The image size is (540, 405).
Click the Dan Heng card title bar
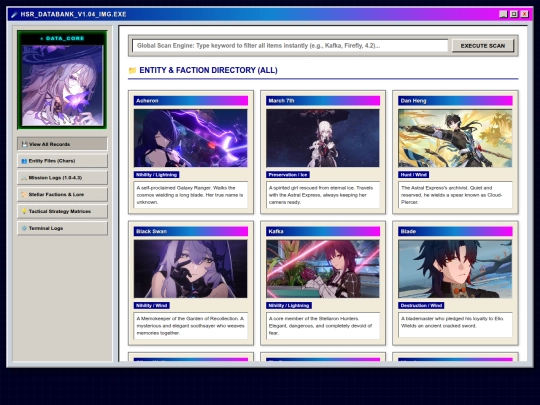tap(455, 101)
